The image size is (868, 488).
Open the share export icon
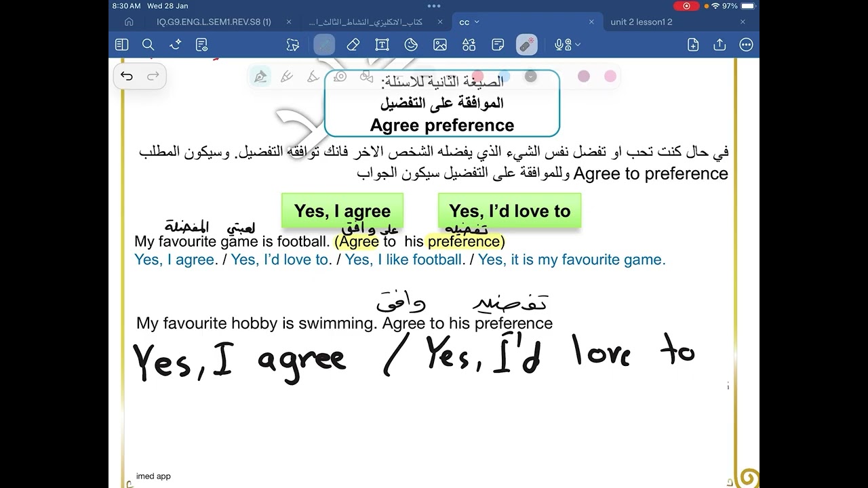[719, 45]
